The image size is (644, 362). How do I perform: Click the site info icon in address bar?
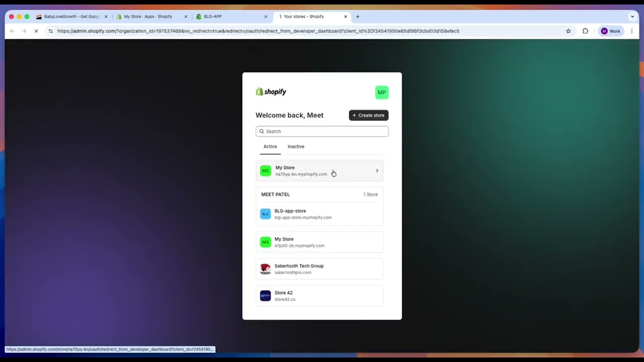click(50, 31)
